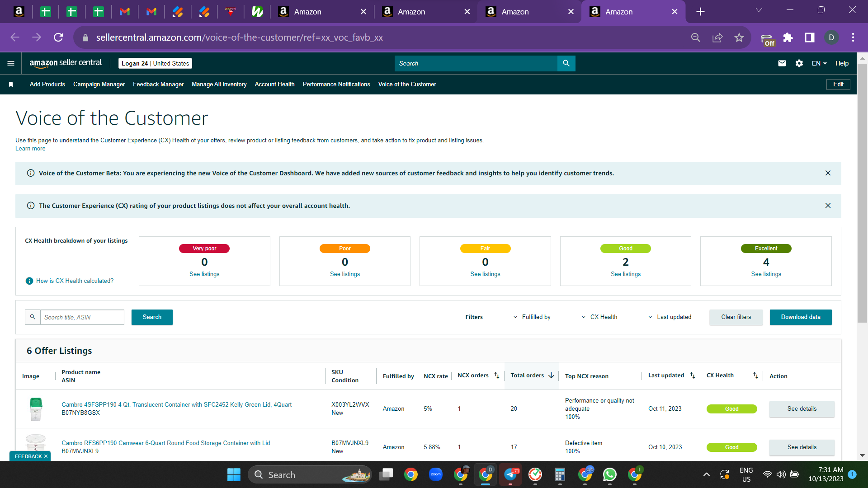Viewport: 868px width, 488px height.
Task: Sort by Last updated column arrows
Action: [693, 375]
